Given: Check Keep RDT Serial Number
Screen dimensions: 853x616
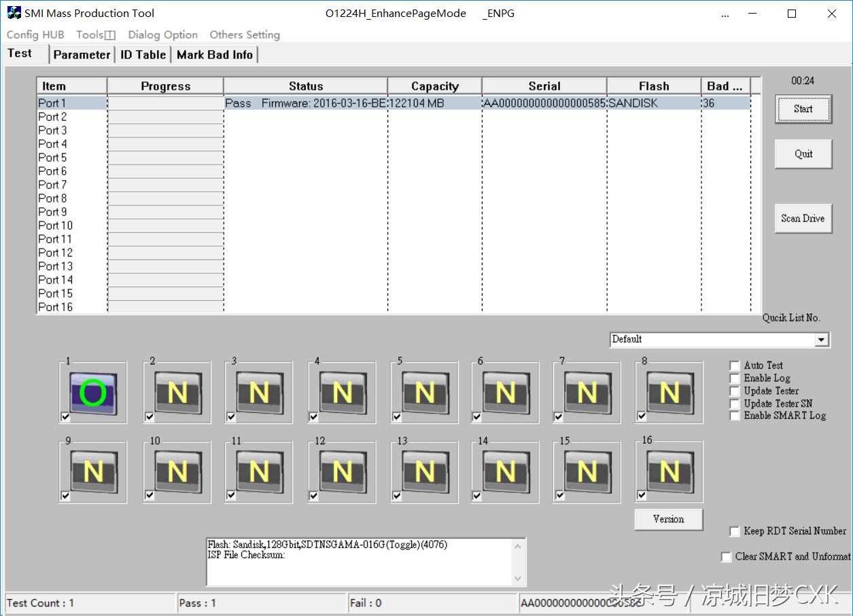Looking at the screenshot, I should pyautogui.click(x=735, y=531).
